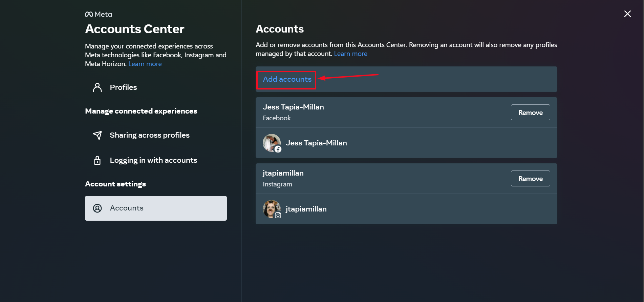The image size is (644, 302).
Task: Close the Accounts Center dialog
Action: point(627,14)
